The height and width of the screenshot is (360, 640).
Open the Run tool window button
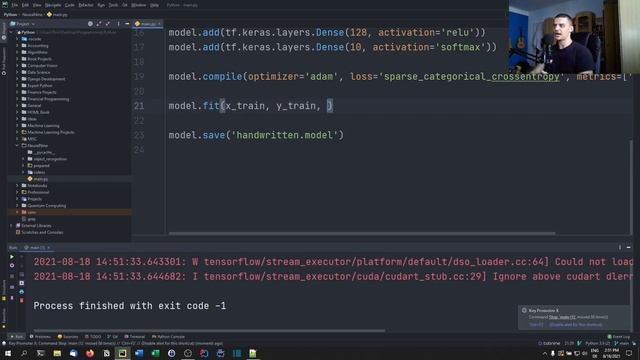(x=16, y=337)
